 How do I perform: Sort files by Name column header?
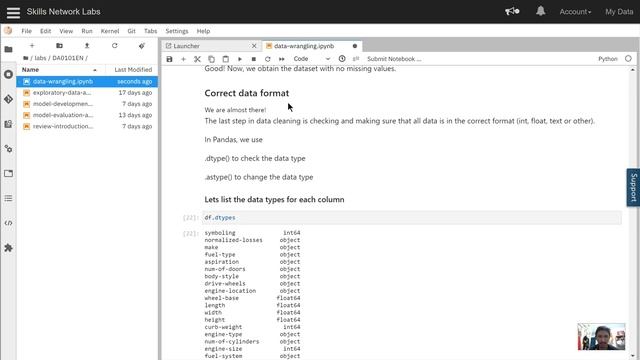click(60, 70)
